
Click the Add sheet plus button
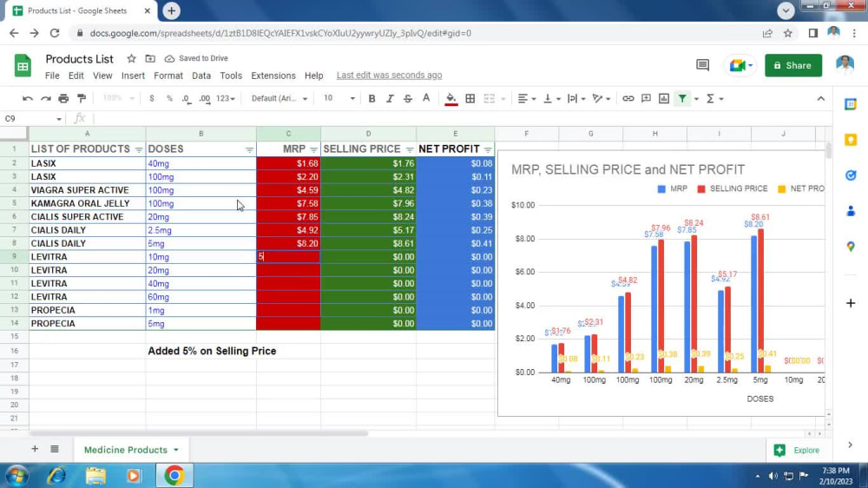pyautogui.click(x=35, y=449)
